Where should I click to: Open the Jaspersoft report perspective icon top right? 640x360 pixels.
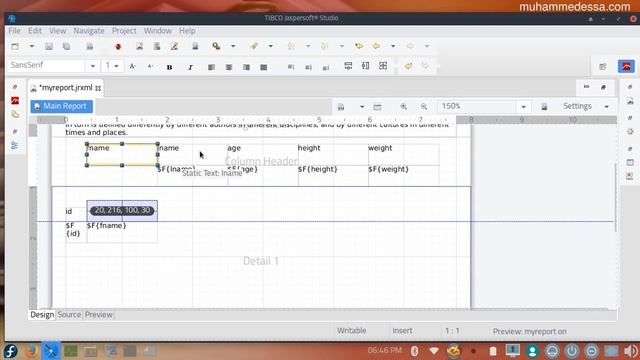pos(626,67)
